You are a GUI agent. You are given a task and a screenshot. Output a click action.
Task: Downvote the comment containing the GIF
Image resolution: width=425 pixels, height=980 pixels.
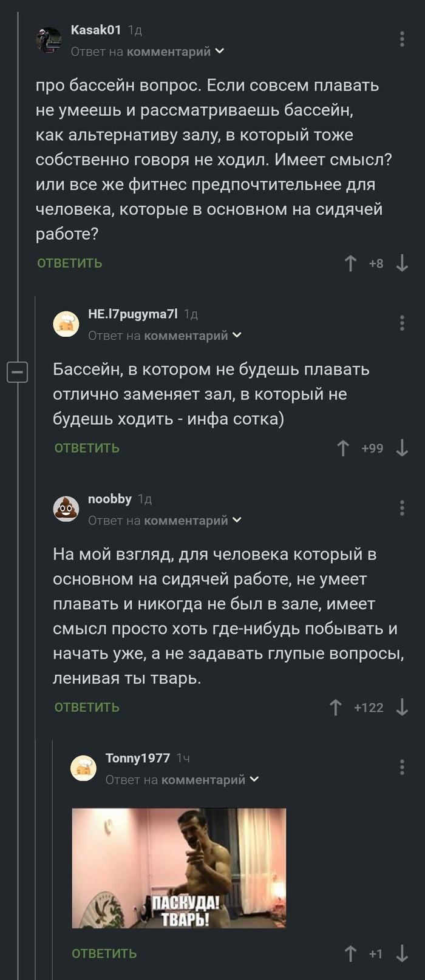pos(401,953)
